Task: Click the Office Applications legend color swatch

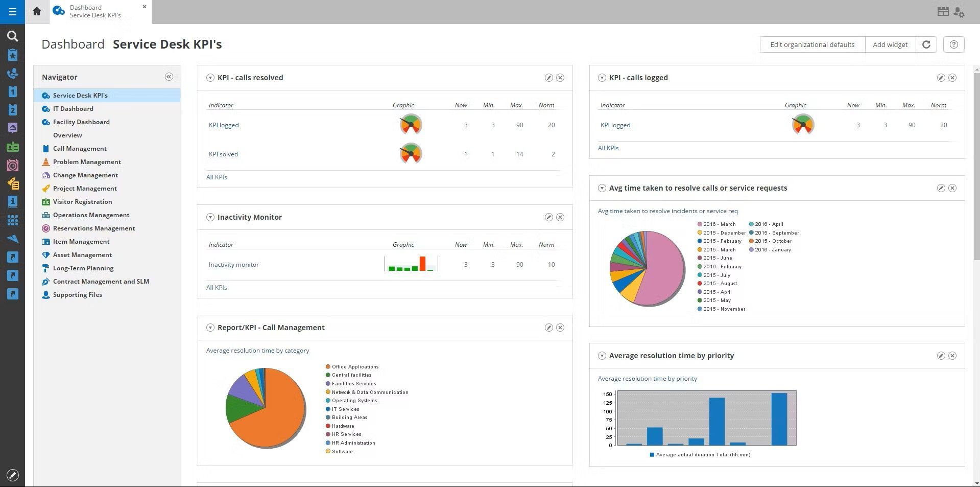Action: 327,366
